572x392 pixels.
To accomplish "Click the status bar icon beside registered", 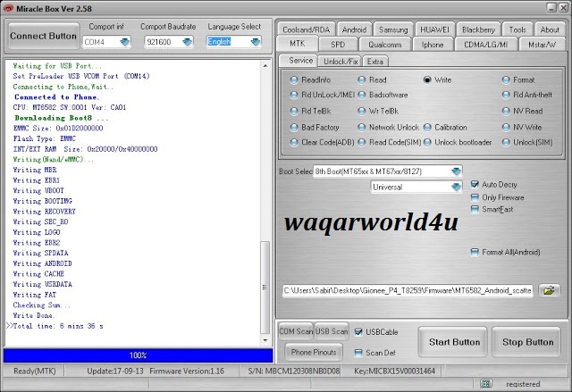I will 485,384.
